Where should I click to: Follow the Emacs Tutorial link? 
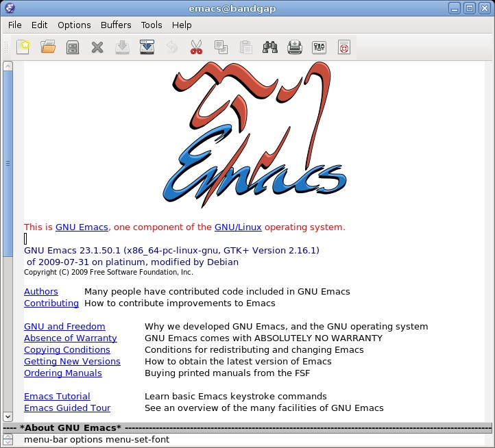[x=57, y=396]
